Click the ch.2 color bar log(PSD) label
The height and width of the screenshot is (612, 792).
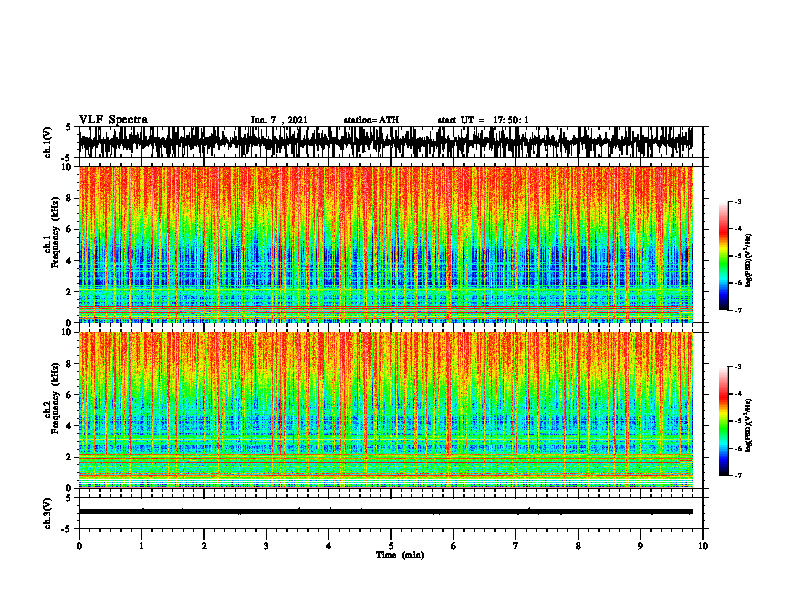749,425
